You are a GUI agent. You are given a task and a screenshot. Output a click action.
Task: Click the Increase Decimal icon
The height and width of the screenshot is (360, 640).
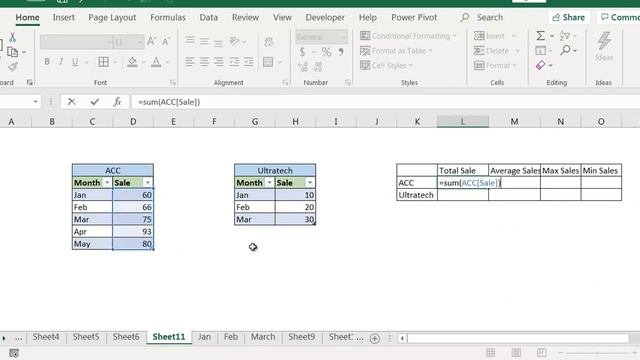[x=303, y=67]
